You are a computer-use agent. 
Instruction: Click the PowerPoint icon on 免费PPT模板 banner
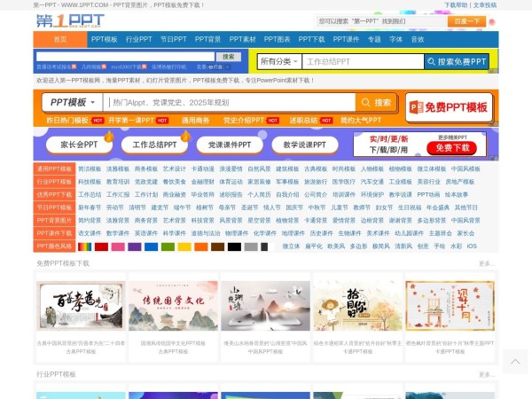[x=415, y=106]
